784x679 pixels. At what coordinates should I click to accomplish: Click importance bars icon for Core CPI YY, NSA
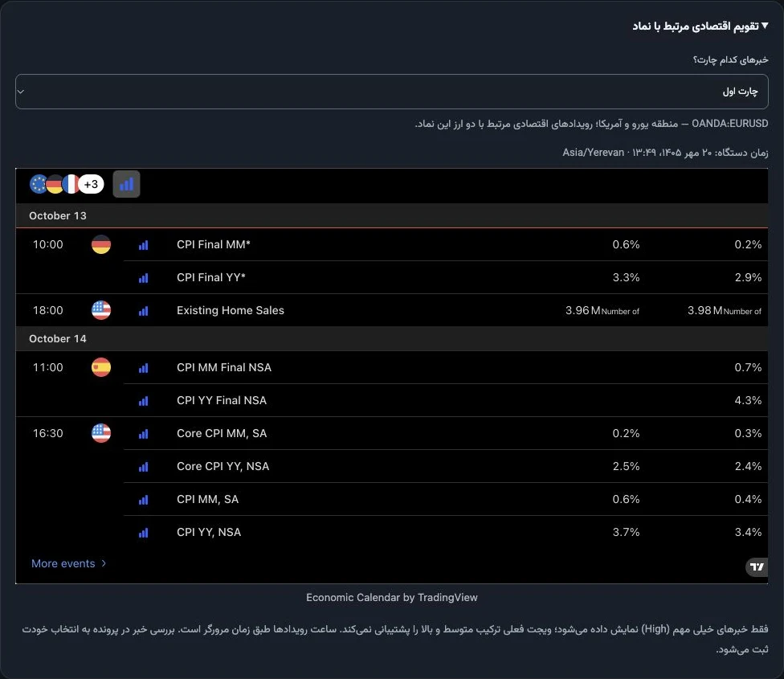[144, 467]
